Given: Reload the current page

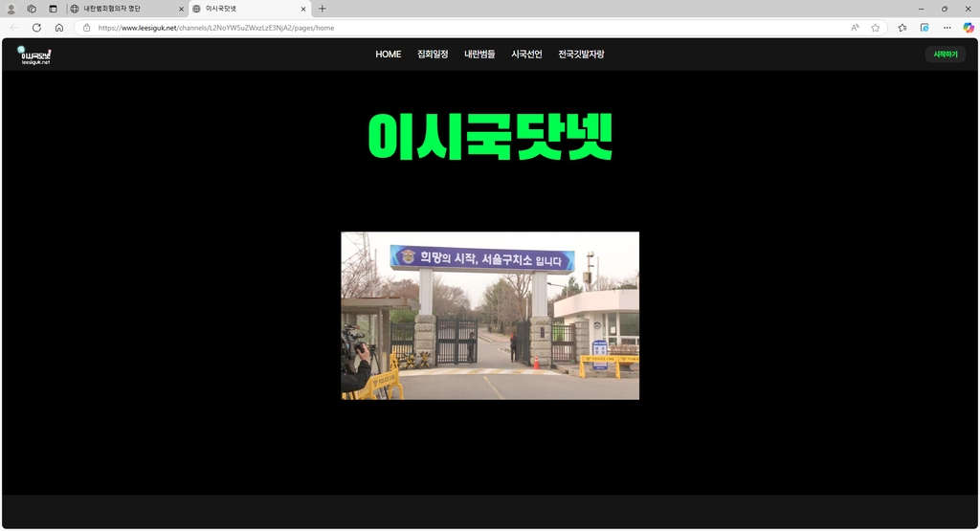Looking at the screenshot, I should (37, 28).
